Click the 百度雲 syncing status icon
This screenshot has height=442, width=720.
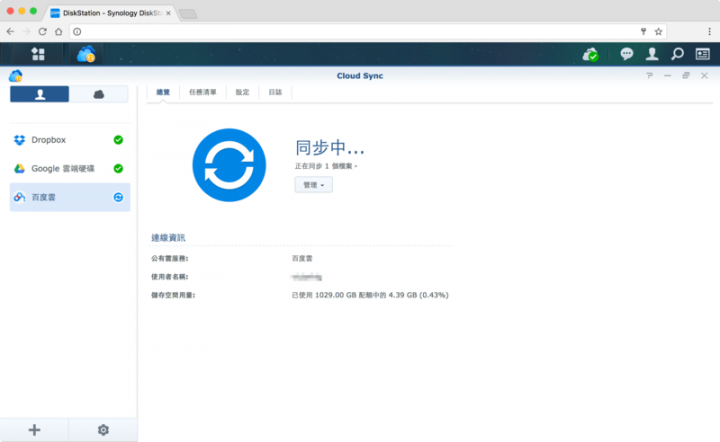pos(118,197)
